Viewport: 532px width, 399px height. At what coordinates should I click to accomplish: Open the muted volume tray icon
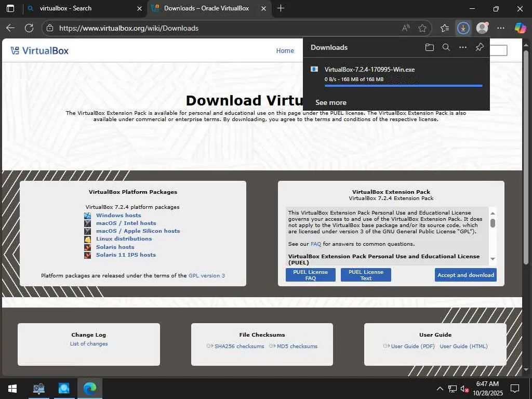(464, 389)
